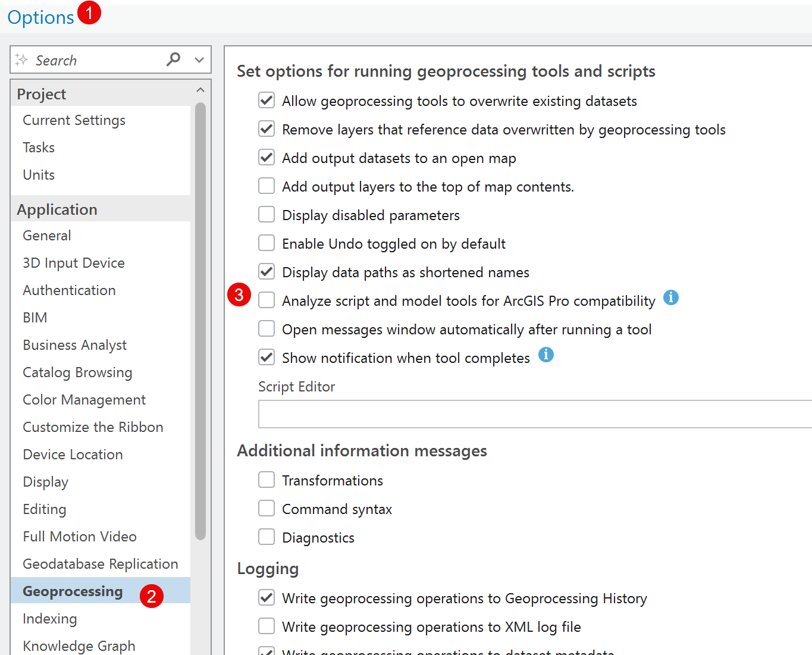Click the info icon beside ArcGIS Pro compatibility option
The height and width of the screenshot is (655, 812).
pyautogui.click(x=671, y=298)
